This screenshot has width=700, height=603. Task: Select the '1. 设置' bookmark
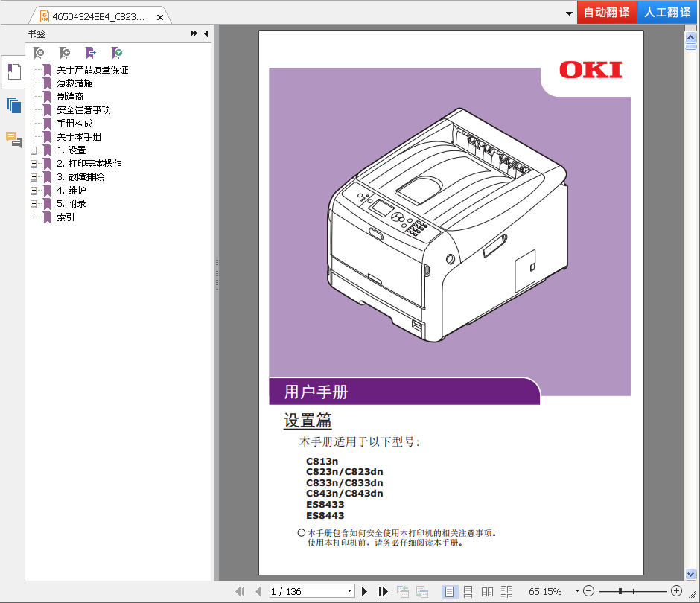pyautogui.click(x=71, y=150)
